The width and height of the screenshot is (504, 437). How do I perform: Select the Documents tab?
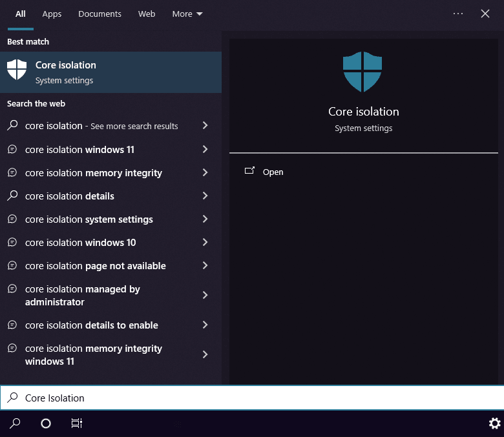coord(100,14)
